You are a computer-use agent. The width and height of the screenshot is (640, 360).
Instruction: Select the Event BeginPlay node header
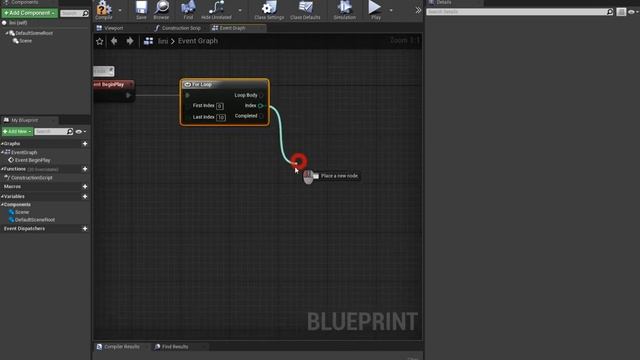click(113, 84)
